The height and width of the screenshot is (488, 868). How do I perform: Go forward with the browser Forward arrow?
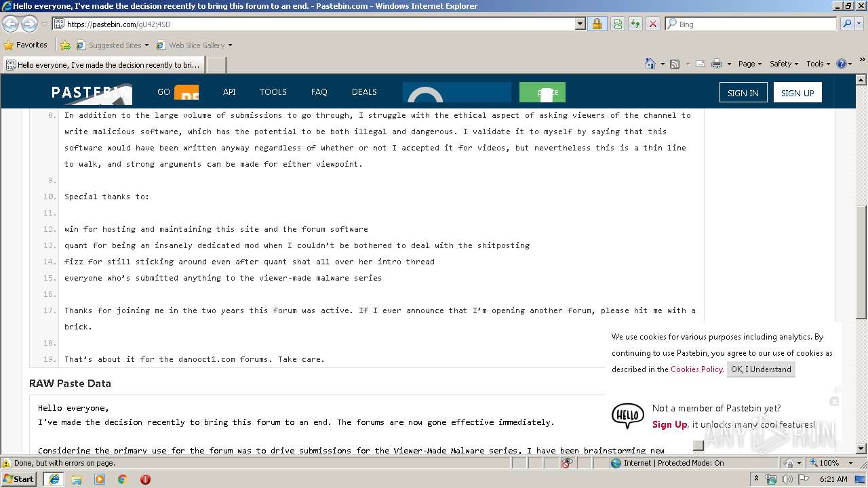click(29, 24)
